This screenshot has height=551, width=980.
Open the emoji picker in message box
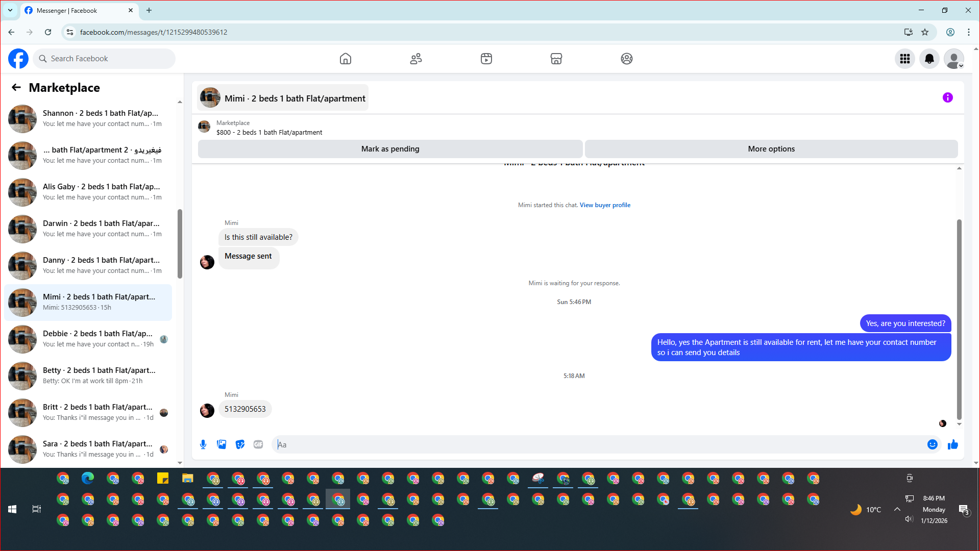click(x=932, y=444)
